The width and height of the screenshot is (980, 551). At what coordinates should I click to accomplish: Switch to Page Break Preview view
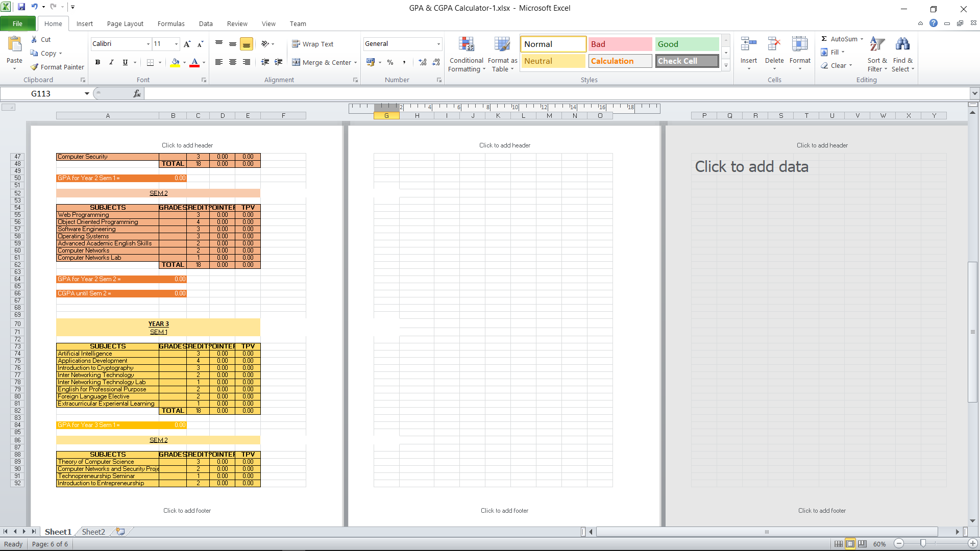[862, 544]
